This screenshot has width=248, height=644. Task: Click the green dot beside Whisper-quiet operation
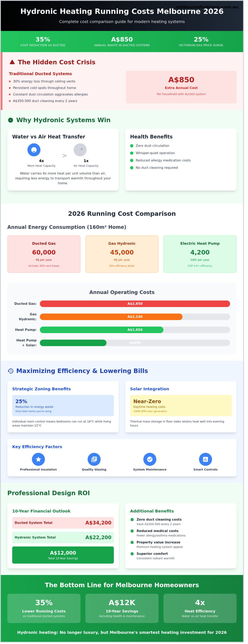(132, 153)
